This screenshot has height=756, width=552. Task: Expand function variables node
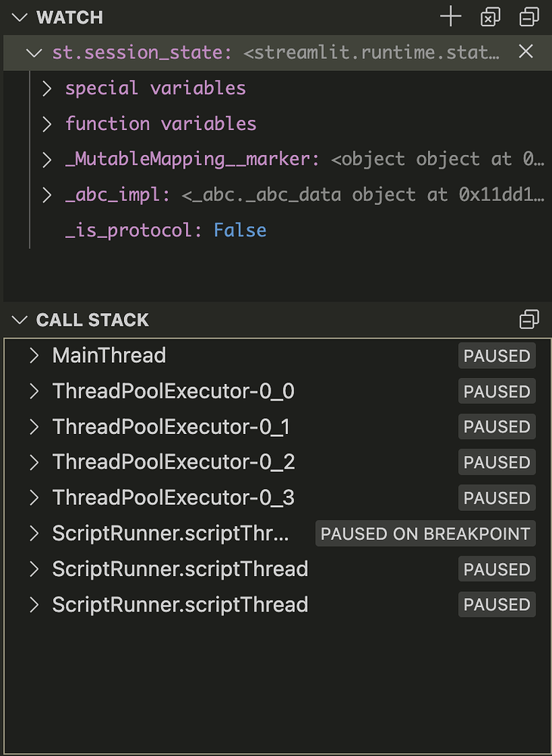[47, 124]
